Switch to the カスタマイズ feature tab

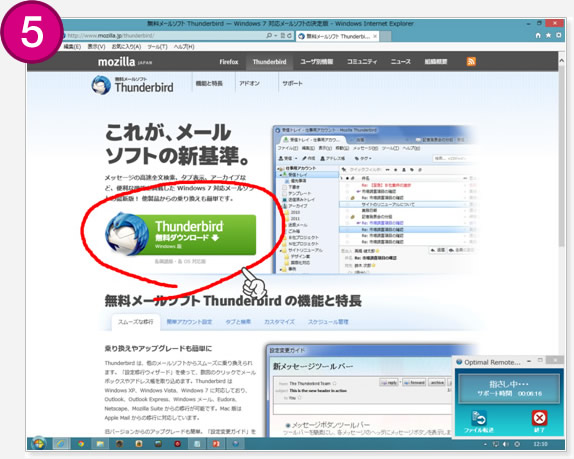(x=279, y=322)
